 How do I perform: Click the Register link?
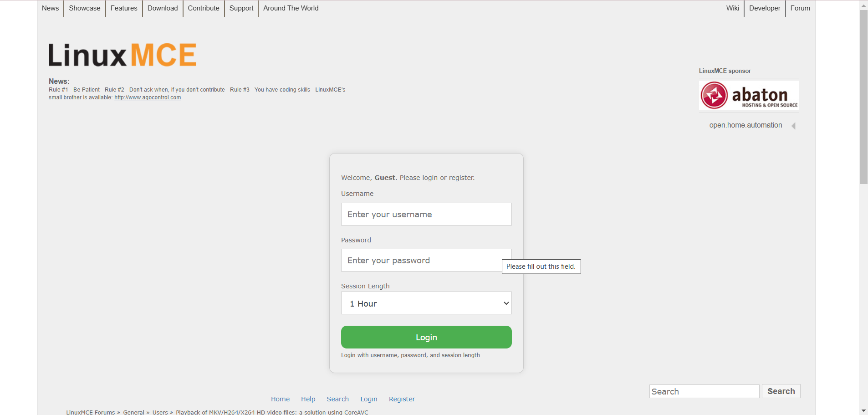click(402, 399)
